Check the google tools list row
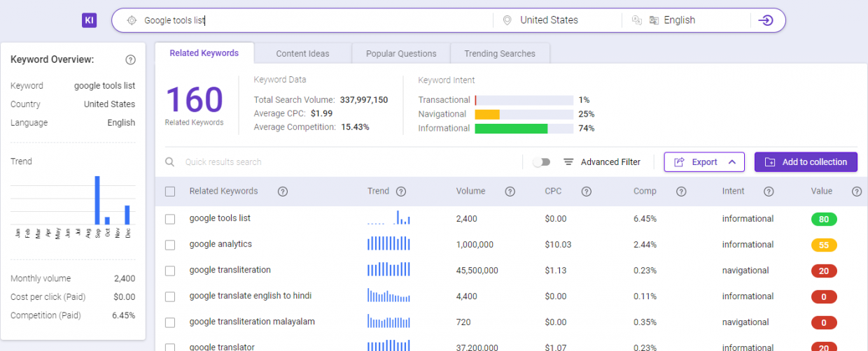This screenshot has height=351, width=868. (x=170, y=219)
